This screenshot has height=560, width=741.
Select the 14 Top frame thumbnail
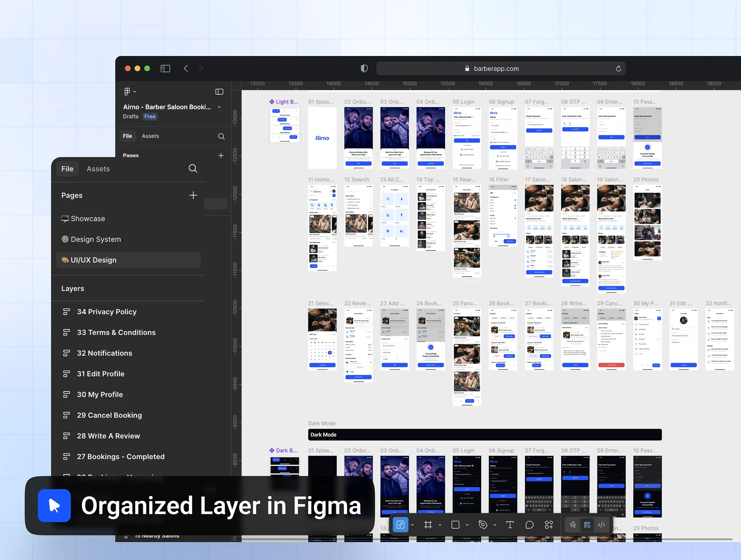431,218
